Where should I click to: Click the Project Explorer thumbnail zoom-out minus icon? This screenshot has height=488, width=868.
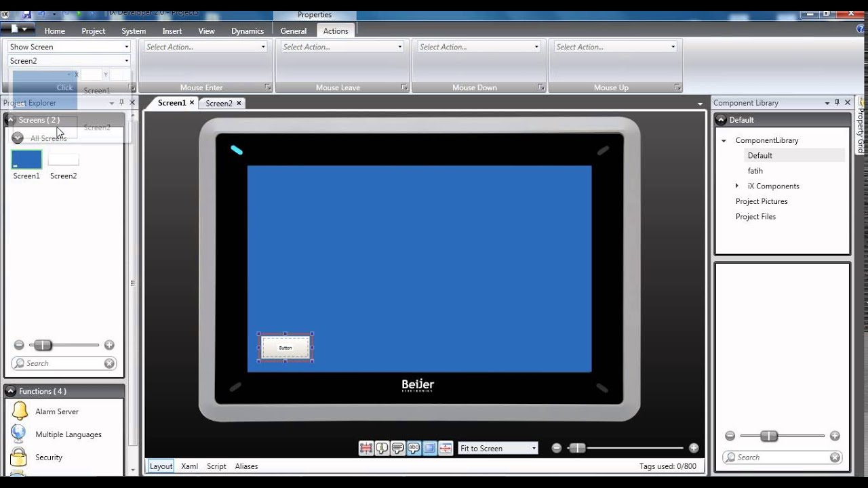click(19, 345)
